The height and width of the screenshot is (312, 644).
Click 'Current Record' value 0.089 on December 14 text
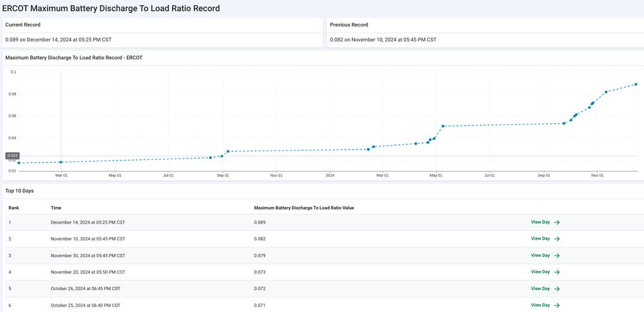pyautogui.click(x=59, y=40)
